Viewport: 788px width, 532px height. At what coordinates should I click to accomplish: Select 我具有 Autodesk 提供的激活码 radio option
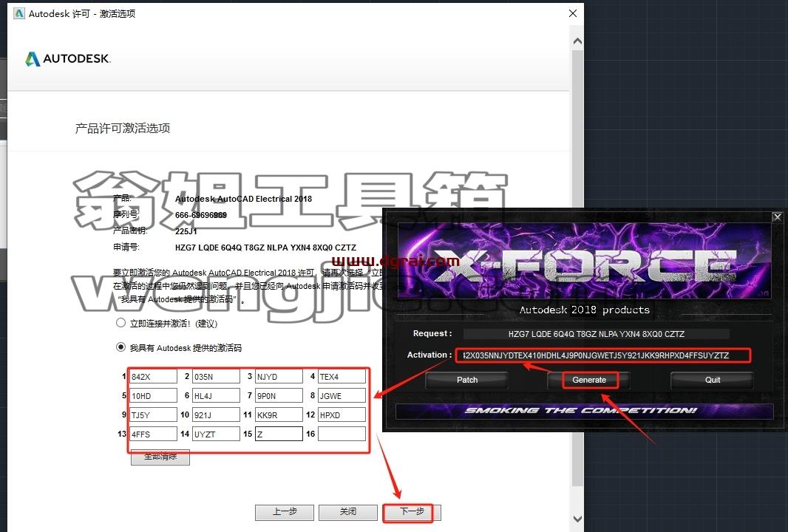pyautogui.click(x=120, y=347)
